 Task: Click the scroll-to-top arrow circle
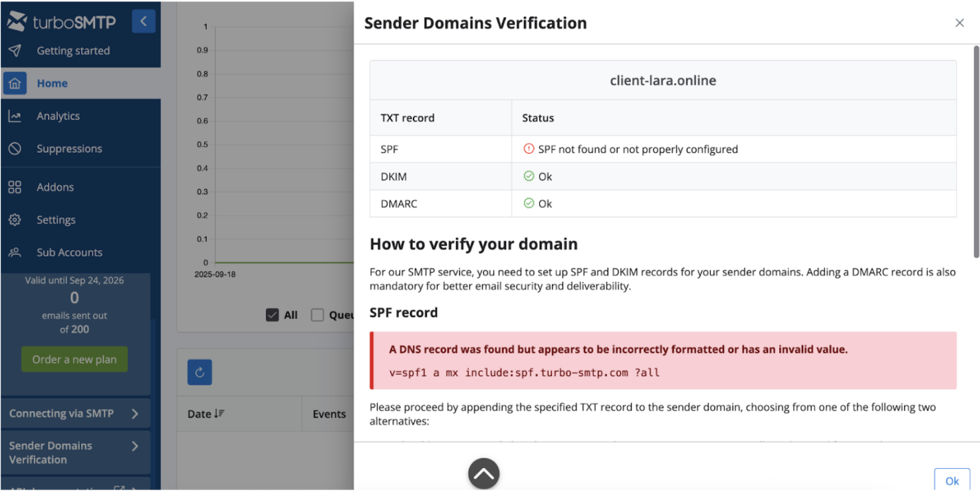(x=483, y=474)
